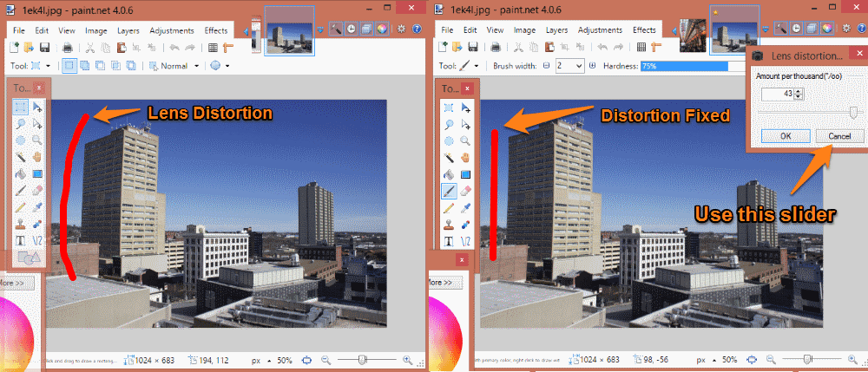
Task: Select Magic Wand tool in left window
Action: (x=21, y=157)
